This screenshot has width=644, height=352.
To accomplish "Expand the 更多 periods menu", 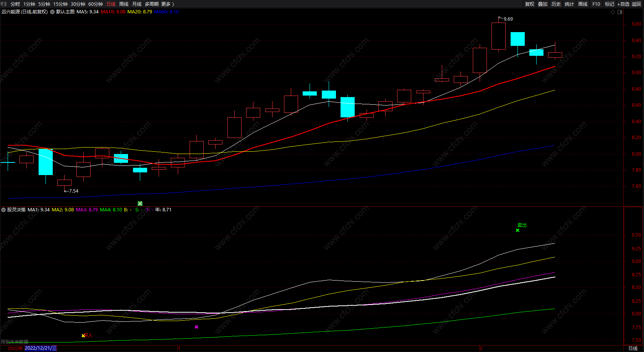I will [167, 4].
